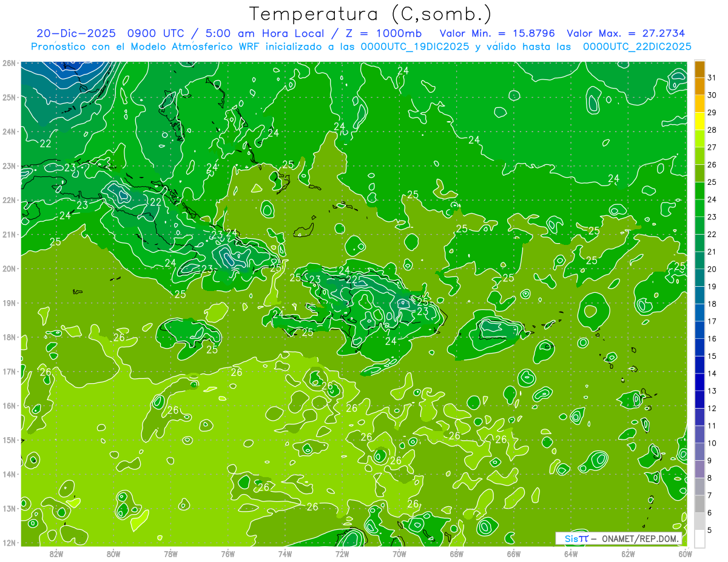Screen dimensions: 728x562
Task: Click the dark blue swatch between legend values 14 and 15
Action: click(x=699, y=365)
